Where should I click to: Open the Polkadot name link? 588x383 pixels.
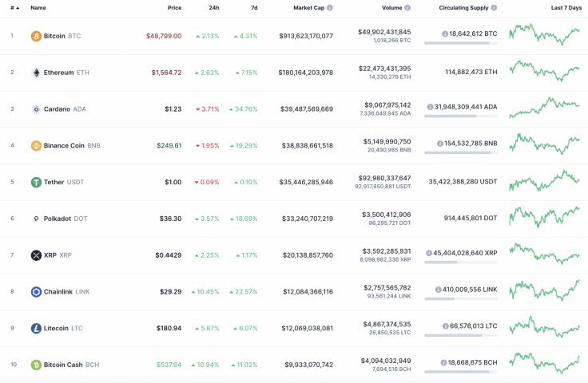click(x=58, y=219)
